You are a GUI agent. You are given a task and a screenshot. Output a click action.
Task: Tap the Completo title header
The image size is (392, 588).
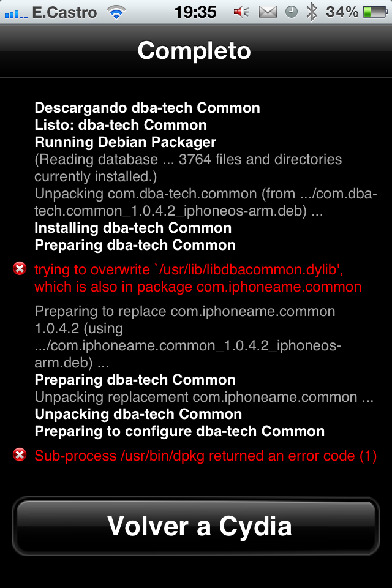(x=194, y=51)
